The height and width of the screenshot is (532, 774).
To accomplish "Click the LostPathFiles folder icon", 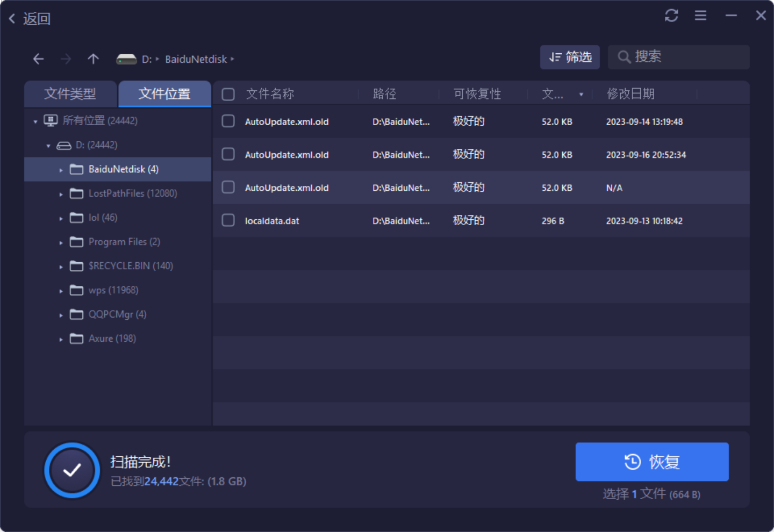I will coord(77,193).
